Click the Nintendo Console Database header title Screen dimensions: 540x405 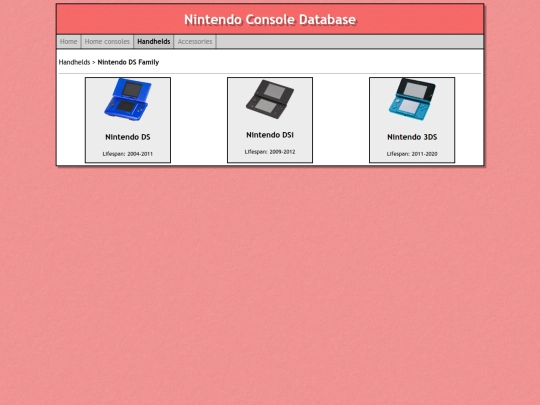pos(270,20)
